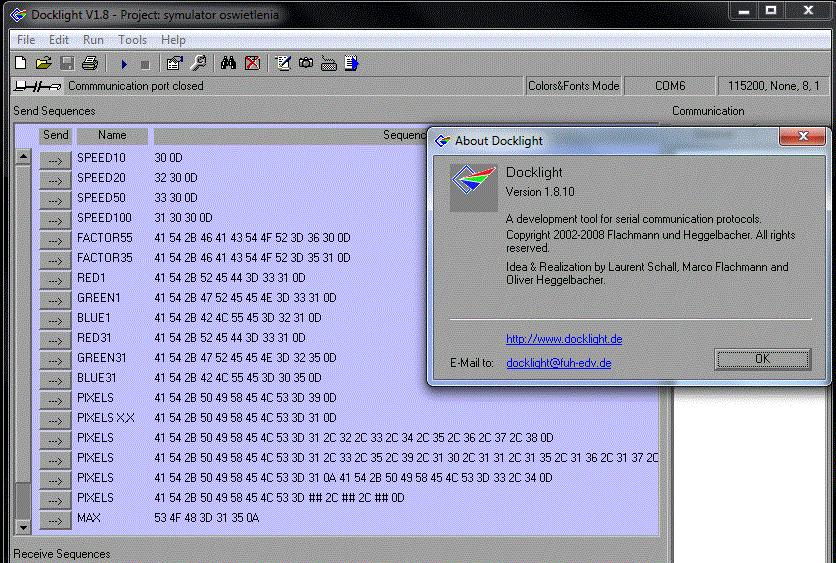
Task: Send the PIXELS XX sequence
Action: [55, 421]
